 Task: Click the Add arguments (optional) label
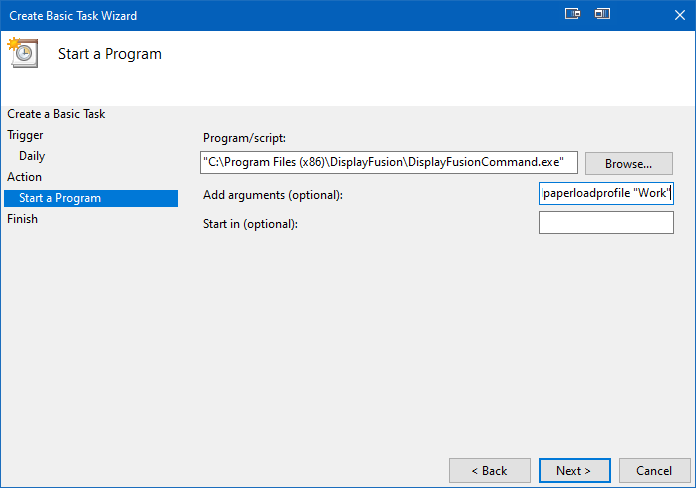click(273, 195)
